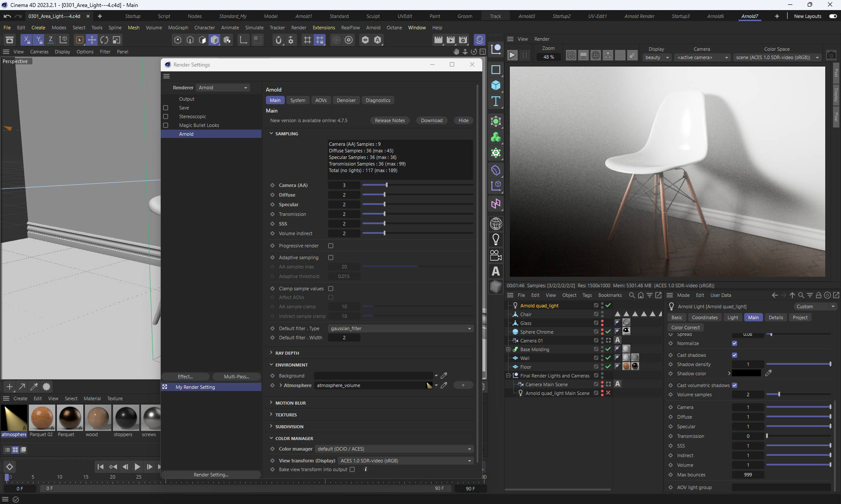Click the Release Notes button
Image resolution: width=841 pixels, height=504 pixels.
[x=389, y=120]
